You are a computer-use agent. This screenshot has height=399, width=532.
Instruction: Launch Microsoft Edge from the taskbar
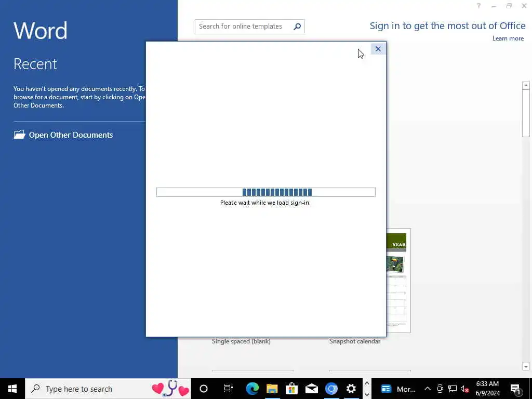point(252,389)
